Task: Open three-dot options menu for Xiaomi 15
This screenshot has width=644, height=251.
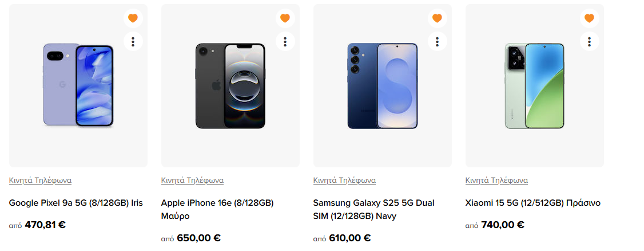Action: [589, 41]
